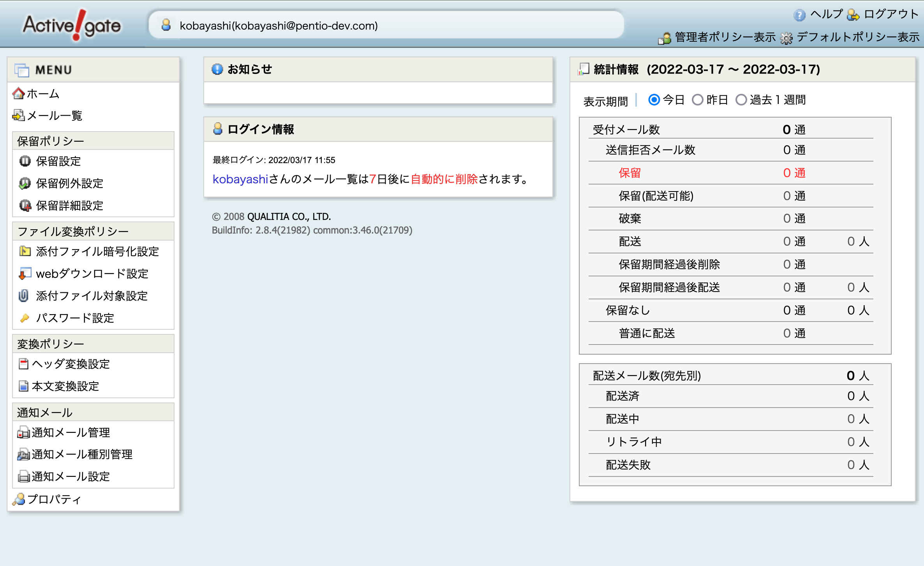Screen dimensions: 924x566
Task: Click the デフォルトポリシー表示 gear icon
Action: [786, 38]
